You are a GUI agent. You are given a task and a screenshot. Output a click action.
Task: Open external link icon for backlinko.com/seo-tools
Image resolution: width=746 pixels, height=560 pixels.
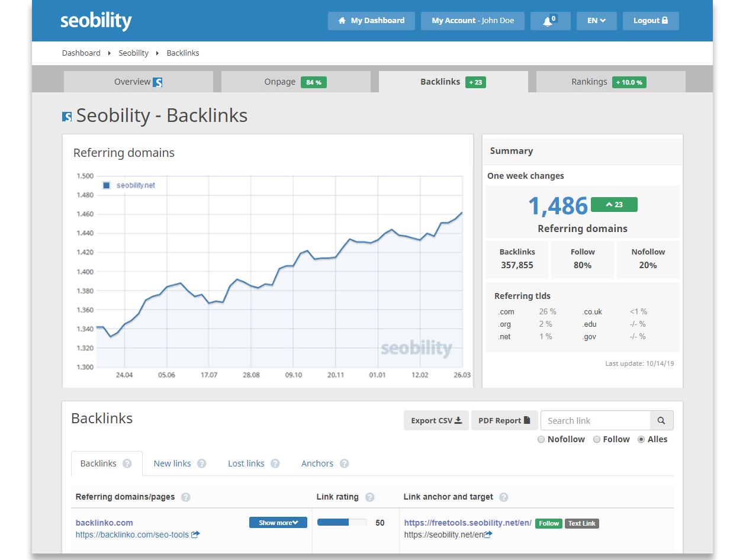195,535
